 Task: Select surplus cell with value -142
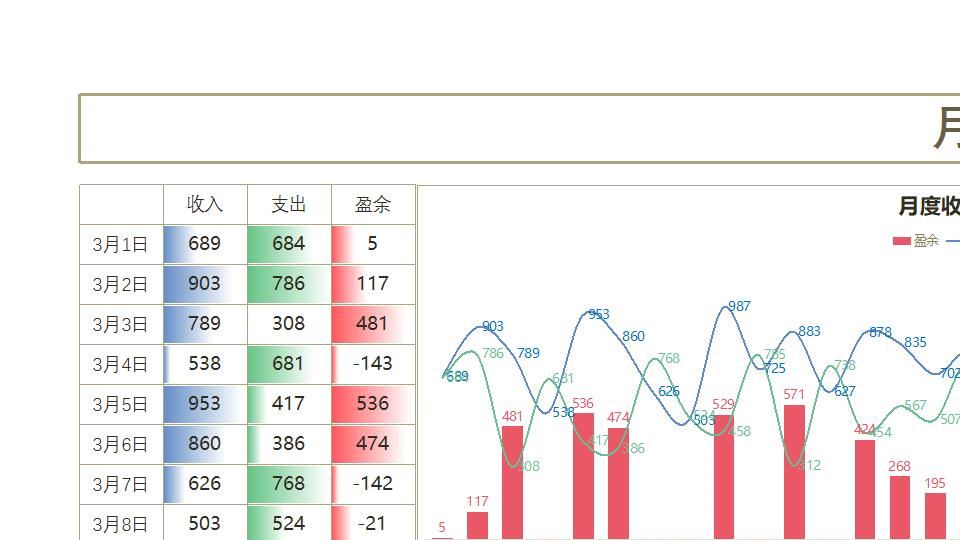click(373, 485)
